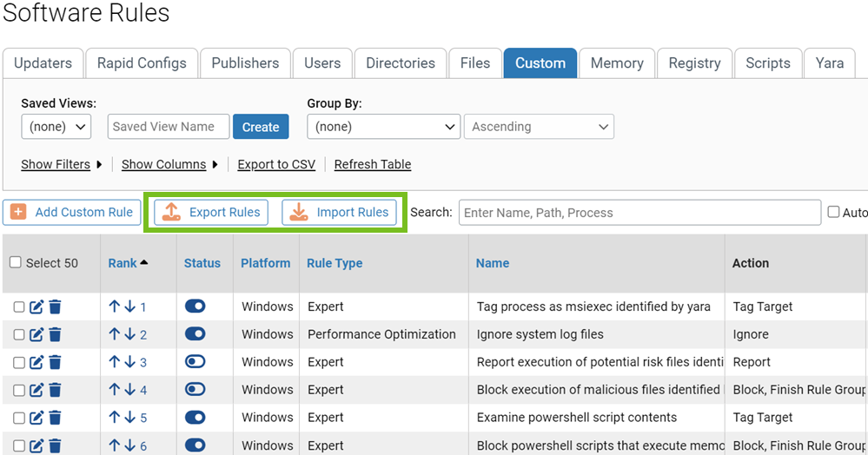Click the Export to CSV link
Screen dimensions: 868x455
coord(276,164)
